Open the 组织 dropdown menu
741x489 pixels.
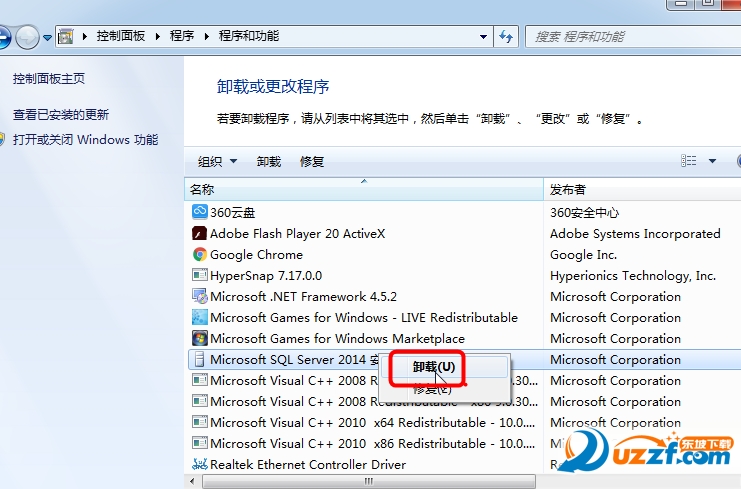(x=217, y=162)
